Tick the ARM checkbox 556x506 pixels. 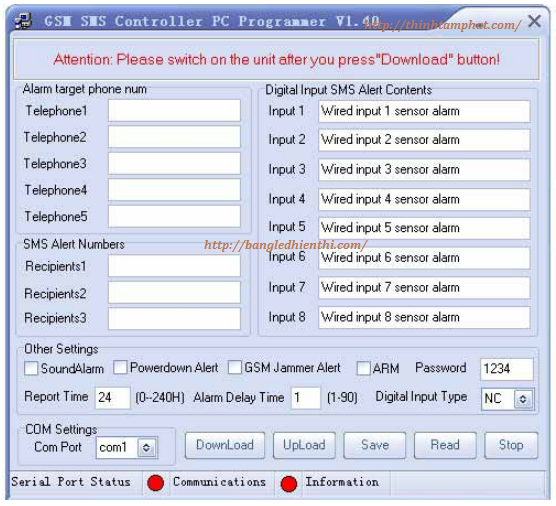tap(363, 368)
